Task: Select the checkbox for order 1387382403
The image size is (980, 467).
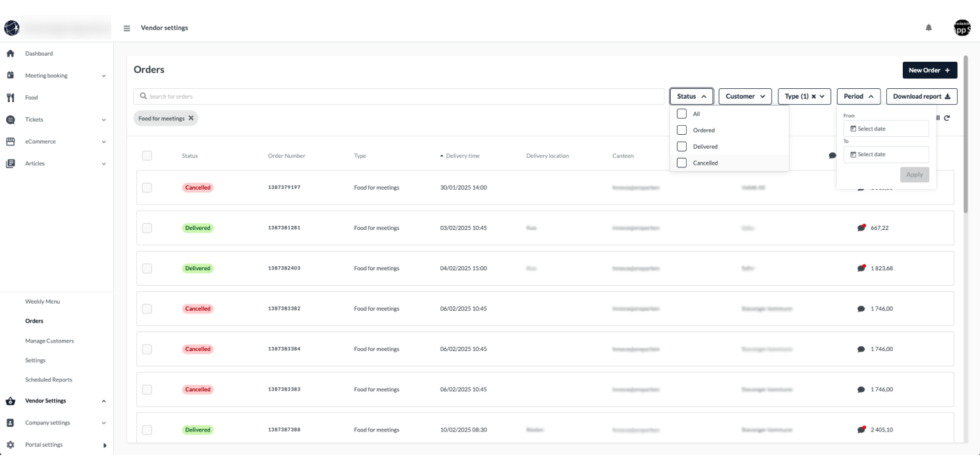Action: click(x=147, y=268)
